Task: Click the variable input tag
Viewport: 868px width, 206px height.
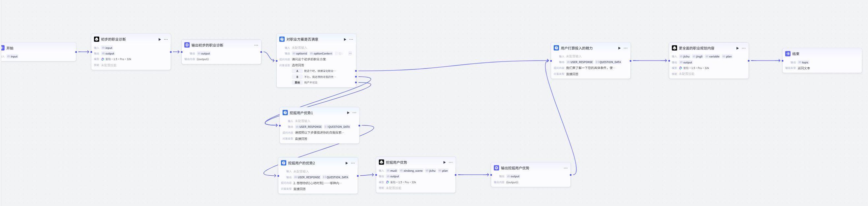Action: (x=713, y=57)
